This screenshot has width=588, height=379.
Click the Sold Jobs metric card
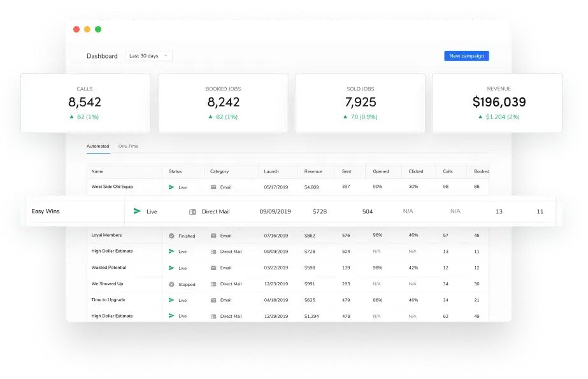[x=360, y=103]
